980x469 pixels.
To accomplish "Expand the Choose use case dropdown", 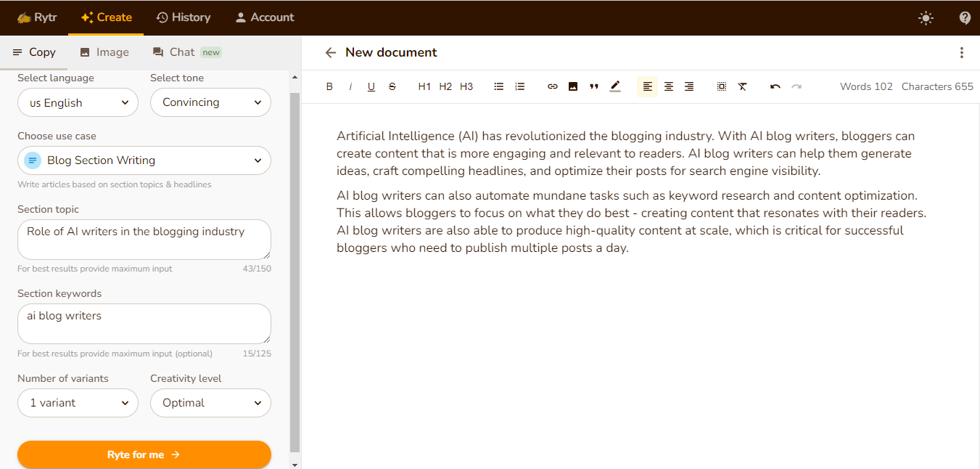I will [x=144, y=160].
